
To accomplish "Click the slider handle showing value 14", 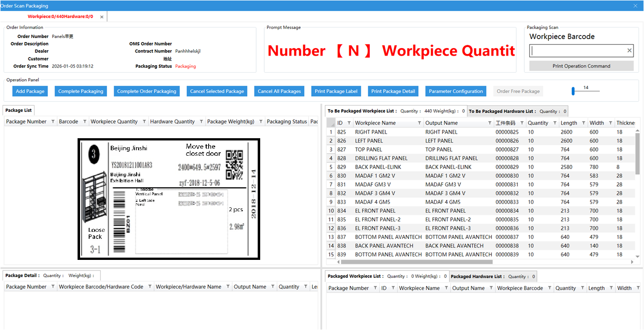I will point(573,91).
